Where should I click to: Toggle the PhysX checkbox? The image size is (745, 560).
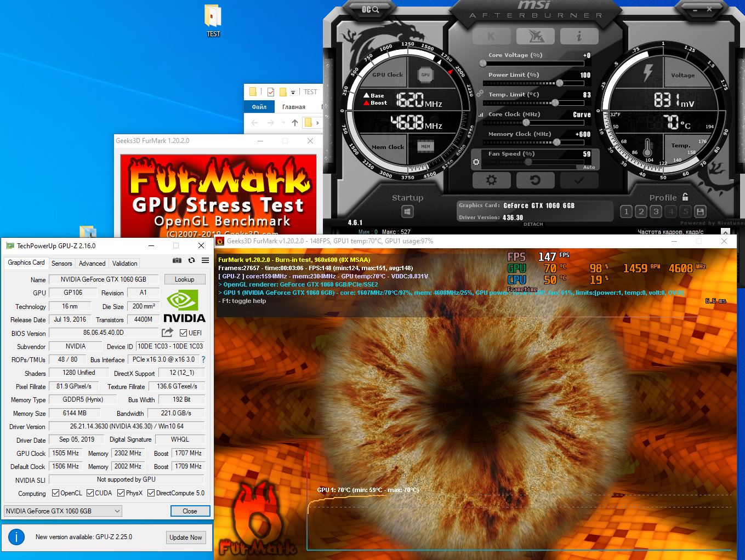pyautogui.click(x=121, y=493)
